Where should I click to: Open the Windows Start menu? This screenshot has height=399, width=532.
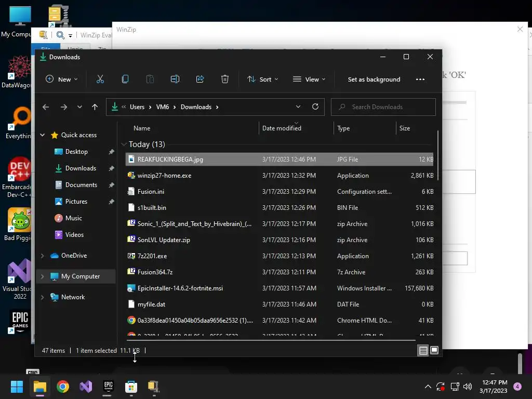coord(17,387)
